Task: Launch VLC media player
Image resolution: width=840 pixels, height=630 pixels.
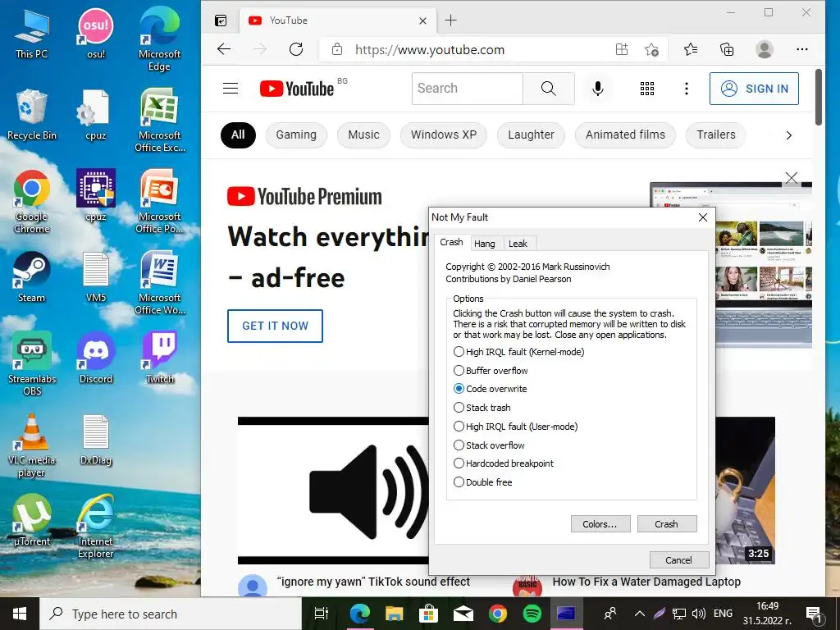Action: tap(32, 445)
